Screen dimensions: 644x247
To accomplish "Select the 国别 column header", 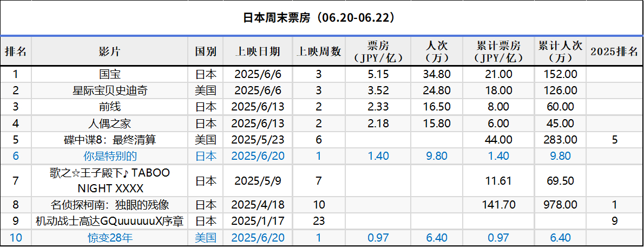I will [x=205, y=51].
